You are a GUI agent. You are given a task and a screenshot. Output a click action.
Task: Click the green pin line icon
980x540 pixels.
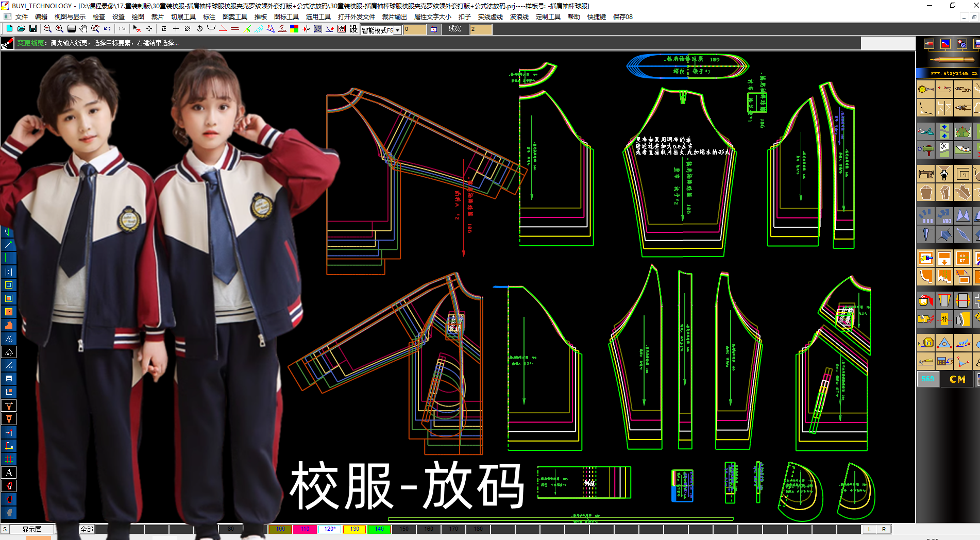9,245
